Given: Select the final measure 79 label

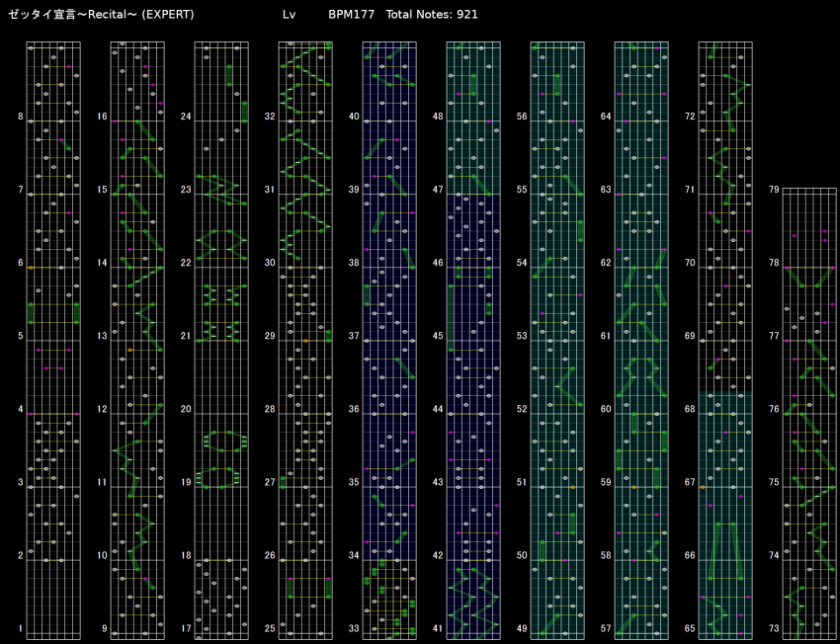Looking at the screenshot, I should click(774, 190).
